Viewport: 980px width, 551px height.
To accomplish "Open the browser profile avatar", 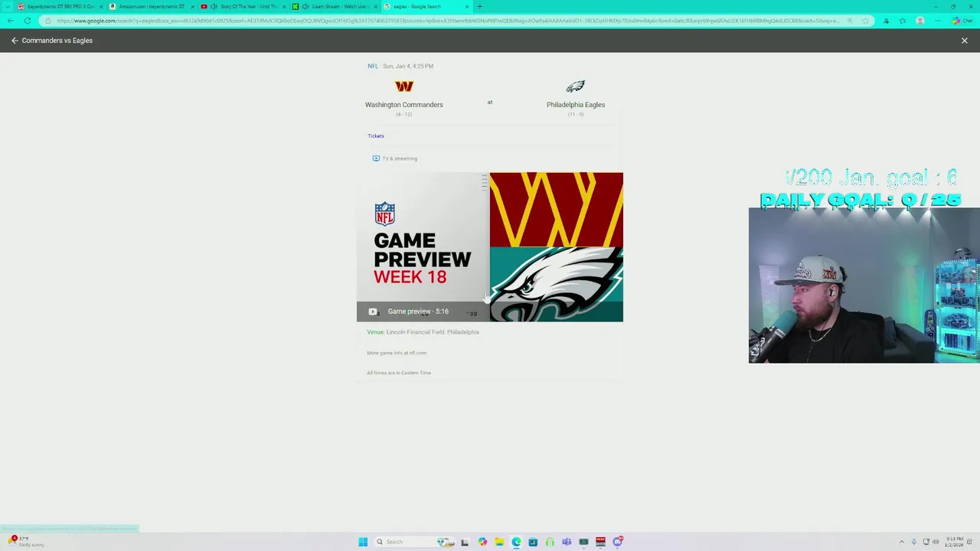I will [920, 21].
